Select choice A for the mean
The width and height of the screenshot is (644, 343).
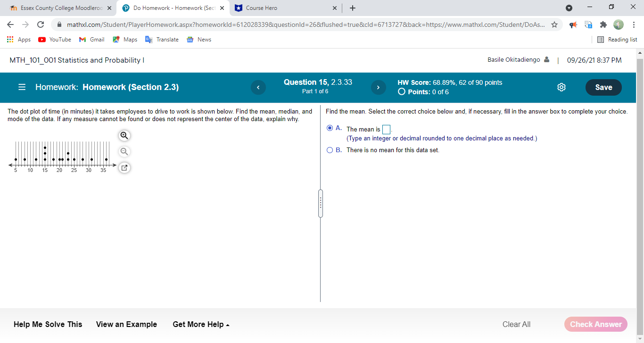click(x=330, y=128)
